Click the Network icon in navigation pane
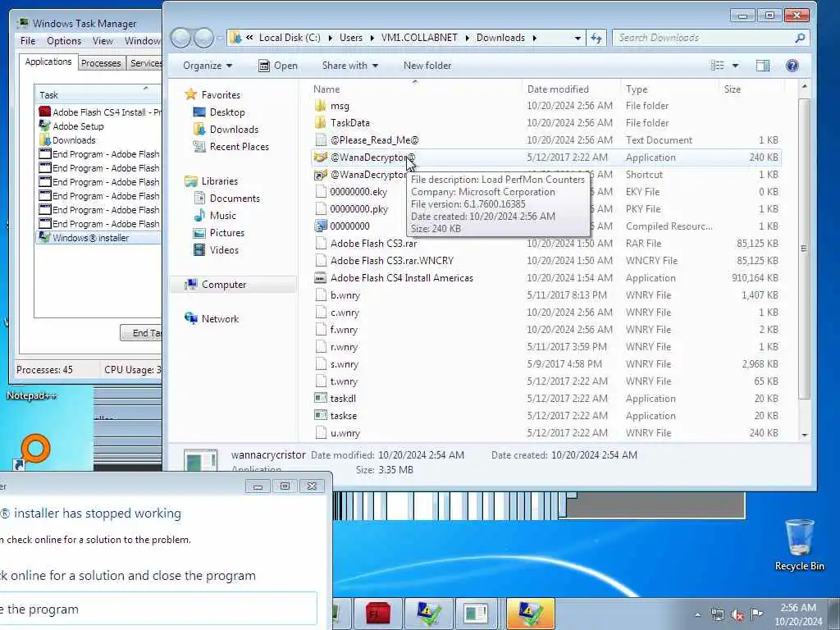The image size is (840, 630). (x=190, y=318)
